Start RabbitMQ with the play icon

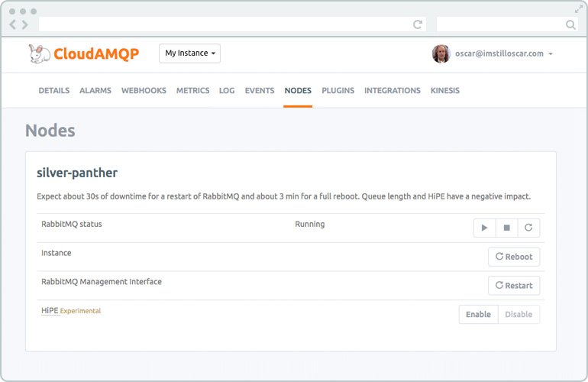pyautogui.click(x=484, y=228)
